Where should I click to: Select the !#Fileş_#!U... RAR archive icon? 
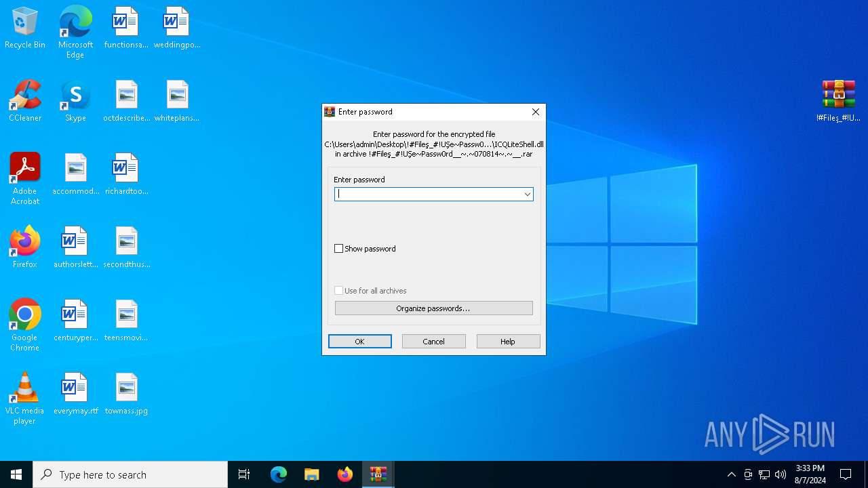pos(839,102)
